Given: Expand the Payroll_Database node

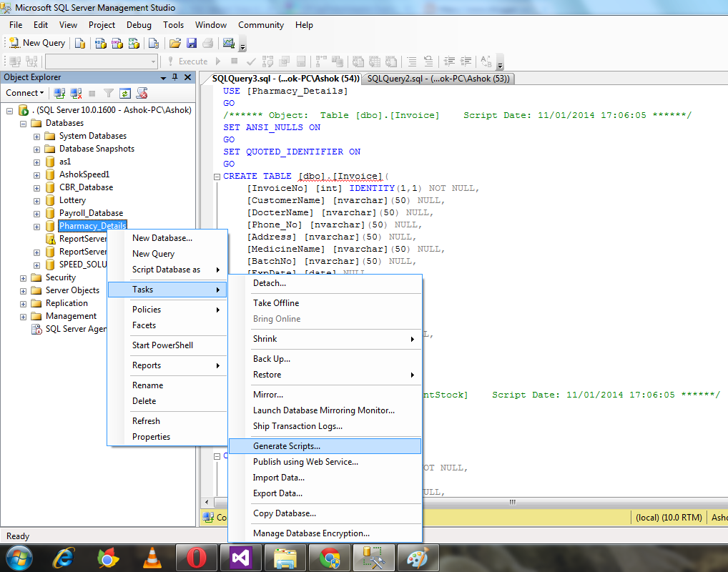Looking at the screenshot, I should pyautogui.click(x=36, y=214).
